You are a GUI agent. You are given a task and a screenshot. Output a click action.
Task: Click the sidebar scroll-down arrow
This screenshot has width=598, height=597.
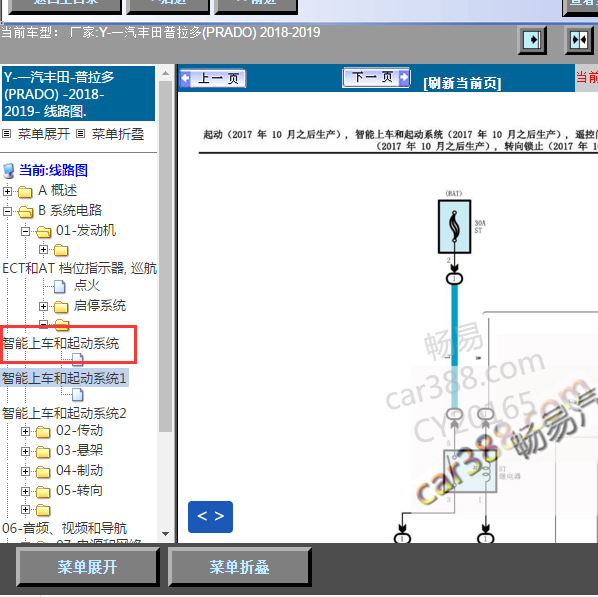click(166, 534)
